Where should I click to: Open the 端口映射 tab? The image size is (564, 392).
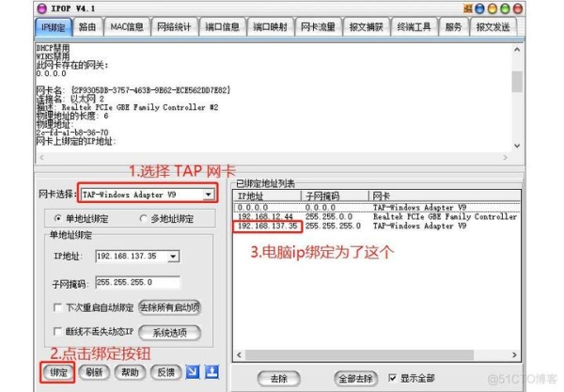click(x=270, y=27)
